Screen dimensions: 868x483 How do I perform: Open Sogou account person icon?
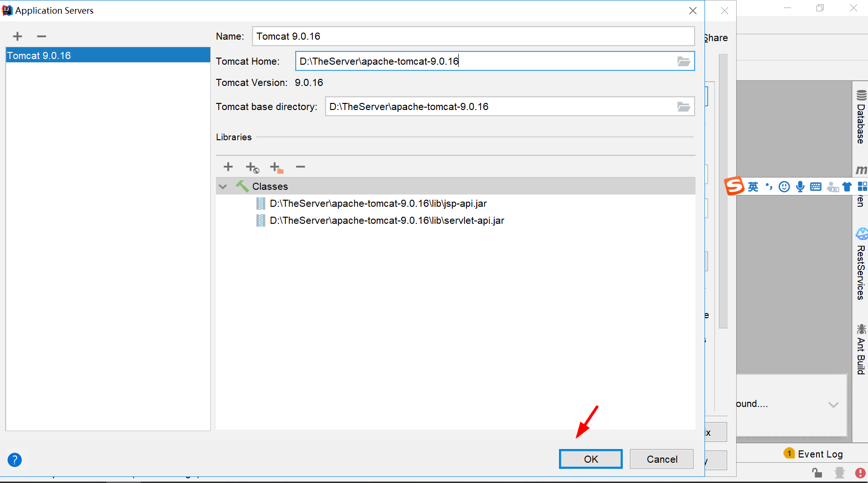[x=833, y=187]
